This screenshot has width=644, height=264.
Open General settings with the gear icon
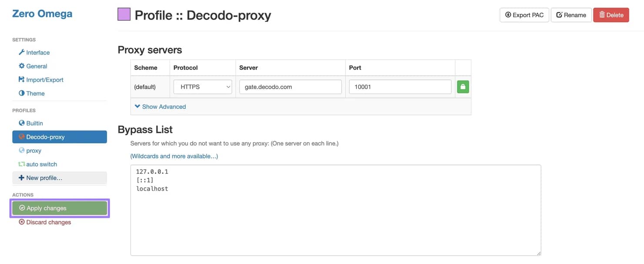(22, 66)
